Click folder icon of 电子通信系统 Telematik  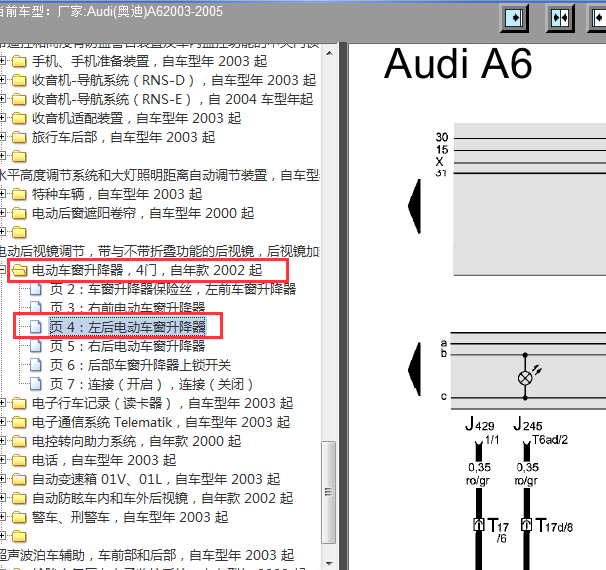tap(19, 422)
